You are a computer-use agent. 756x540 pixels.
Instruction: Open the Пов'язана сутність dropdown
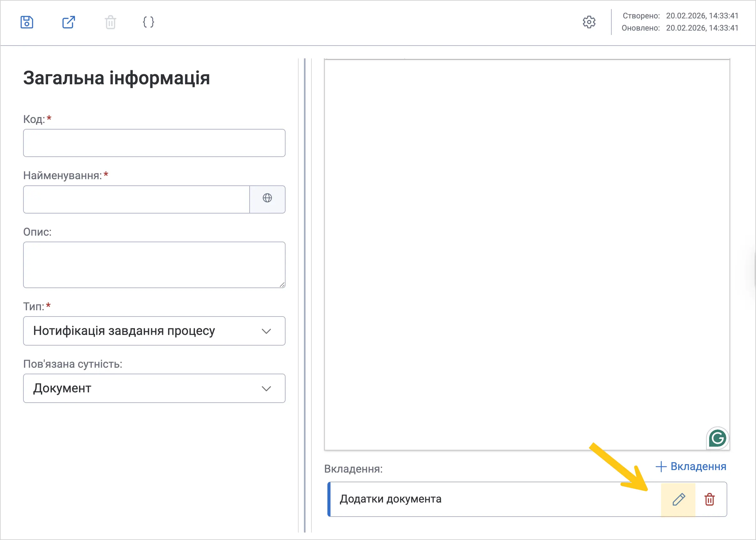click(154, 388)
